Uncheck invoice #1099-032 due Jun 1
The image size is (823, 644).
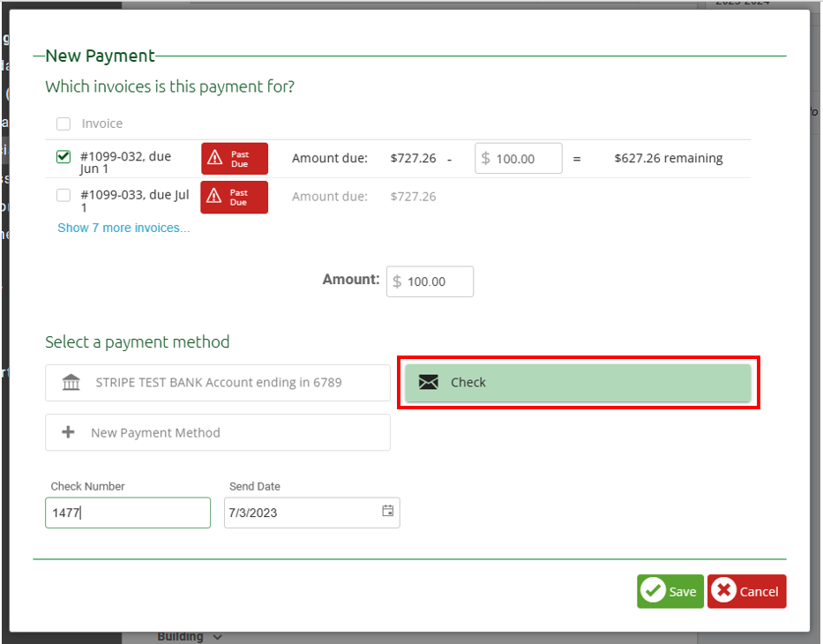(x=63, y=156)
